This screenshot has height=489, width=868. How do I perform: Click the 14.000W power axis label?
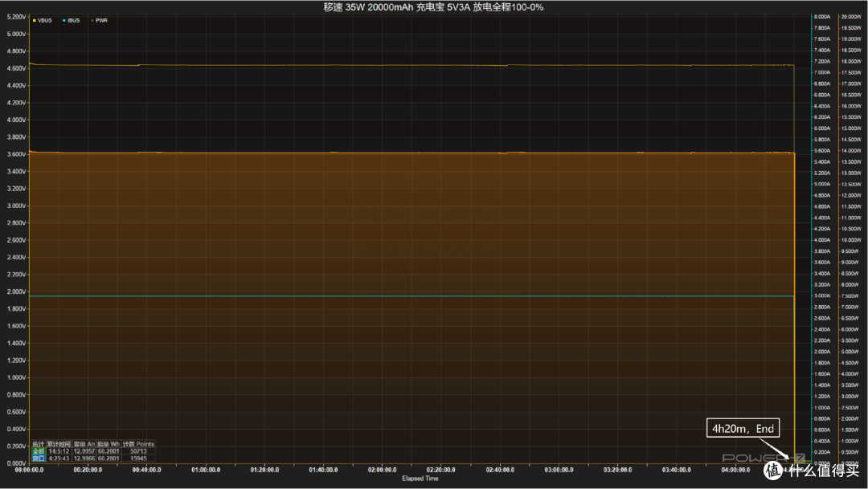pos(851,150)
